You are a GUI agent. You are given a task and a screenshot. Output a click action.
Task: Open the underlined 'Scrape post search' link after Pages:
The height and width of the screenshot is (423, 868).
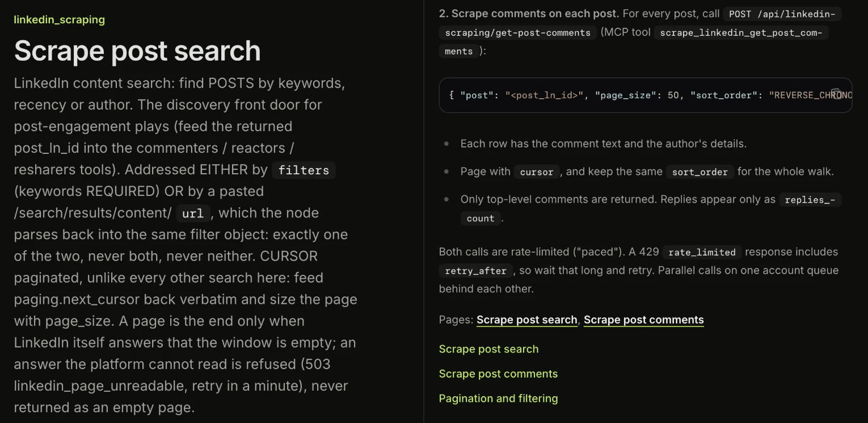pos(526,320)
